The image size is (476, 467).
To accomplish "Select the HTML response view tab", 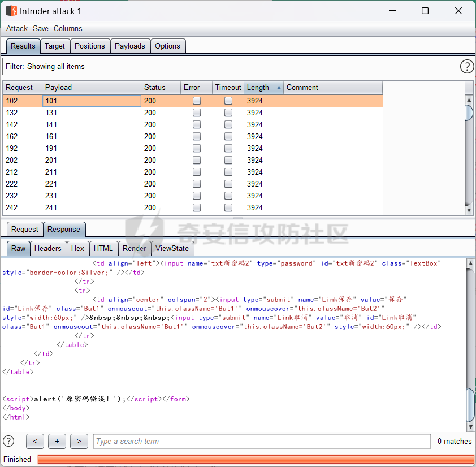I will pyautogui.click(x=103, y=248).
